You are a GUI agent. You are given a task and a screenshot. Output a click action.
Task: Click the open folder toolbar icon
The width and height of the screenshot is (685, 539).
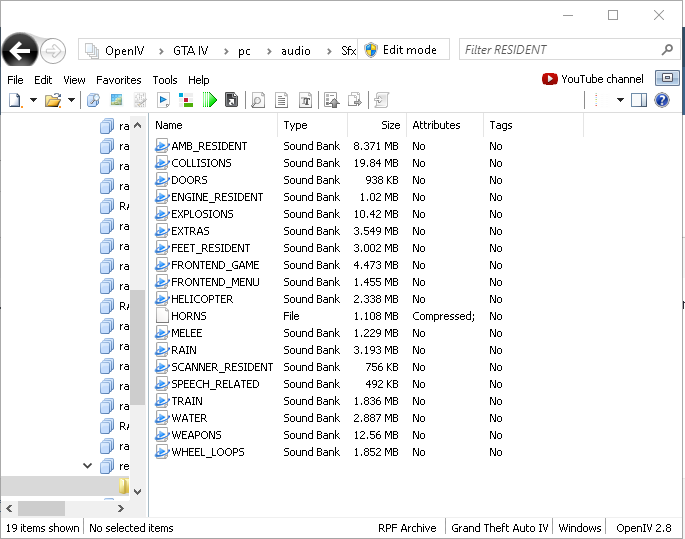point(52,100)
